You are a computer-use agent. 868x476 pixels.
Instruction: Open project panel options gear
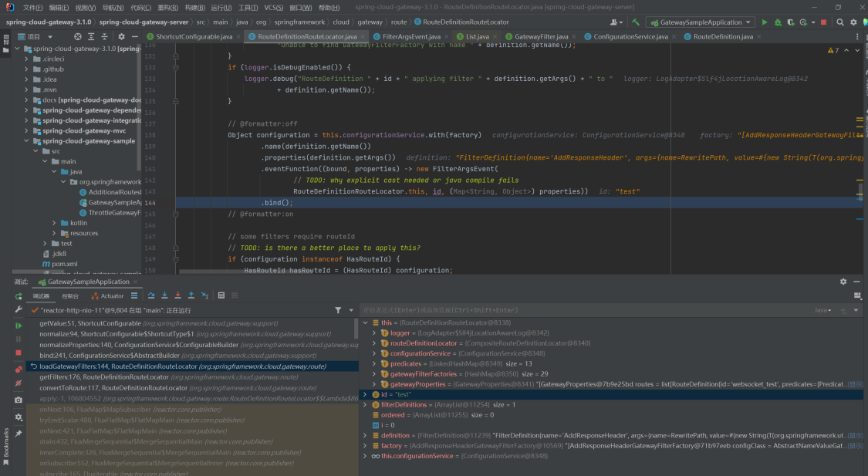121,36
